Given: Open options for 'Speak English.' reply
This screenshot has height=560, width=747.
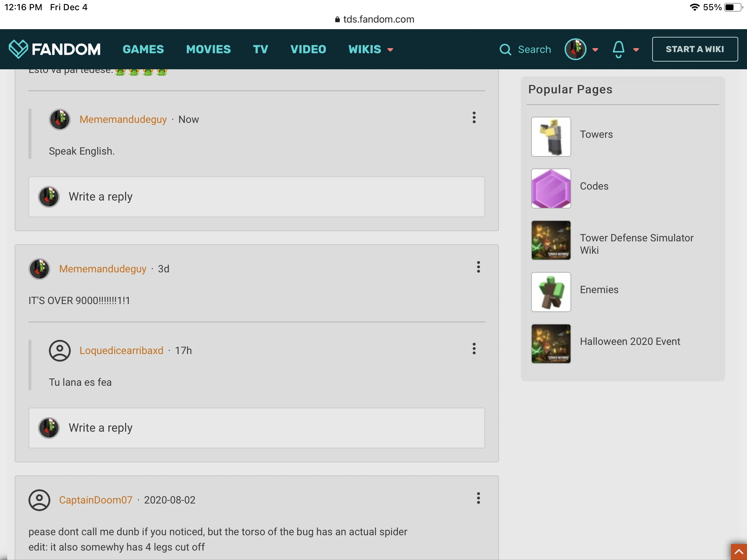Looking at the screenshot, I should tap(474, 117).
